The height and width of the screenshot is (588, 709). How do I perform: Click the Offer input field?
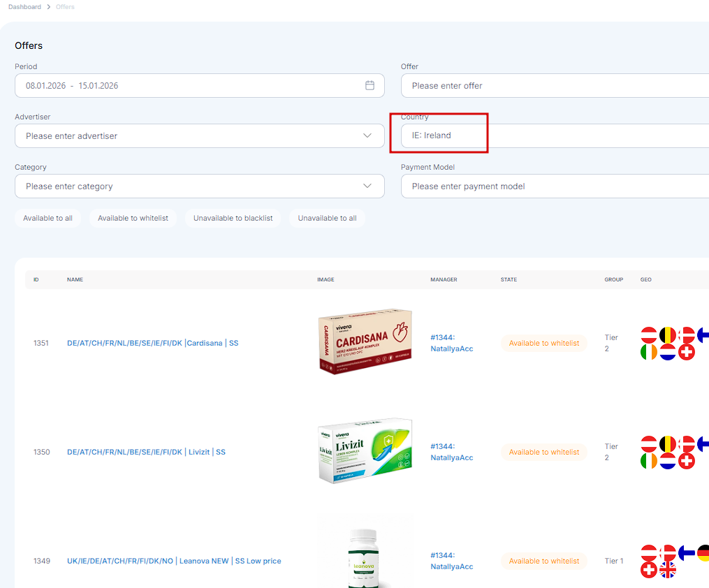[x=555, y=85]
